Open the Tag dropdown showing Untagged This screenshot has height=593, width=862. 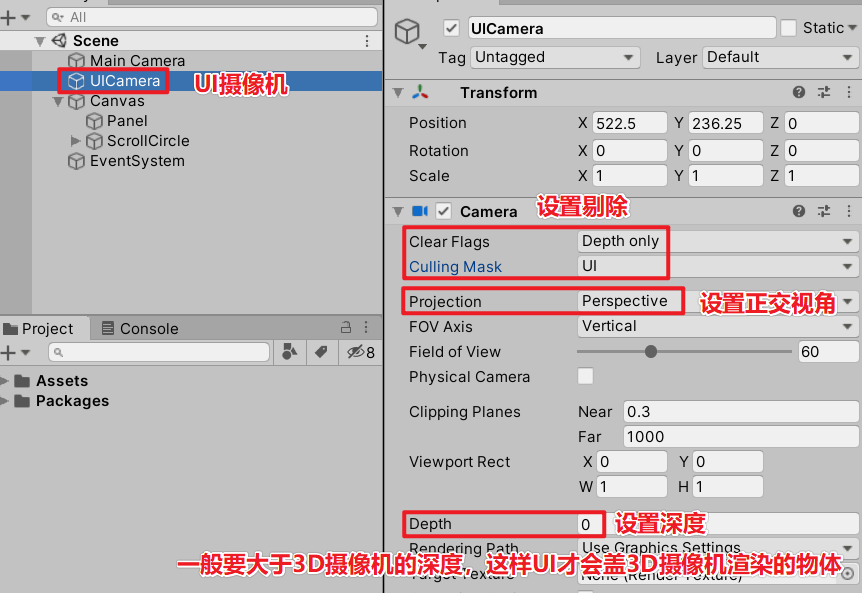pyautogui.click(x=555, y=57)
